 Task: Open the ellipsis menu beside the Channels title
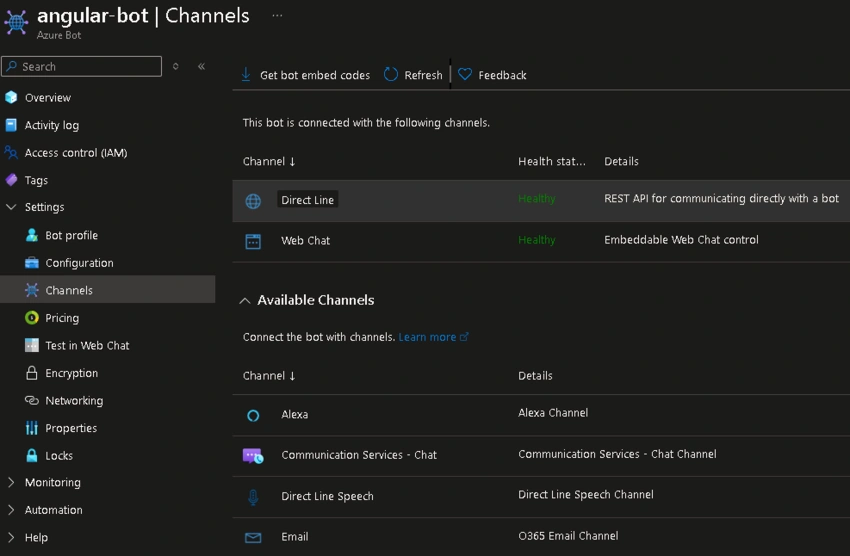(277, 15)
